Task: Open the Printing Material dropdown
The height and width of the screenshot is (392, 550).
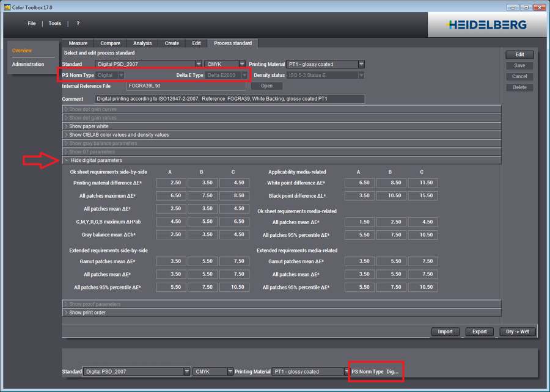Action: coord(361,64)
